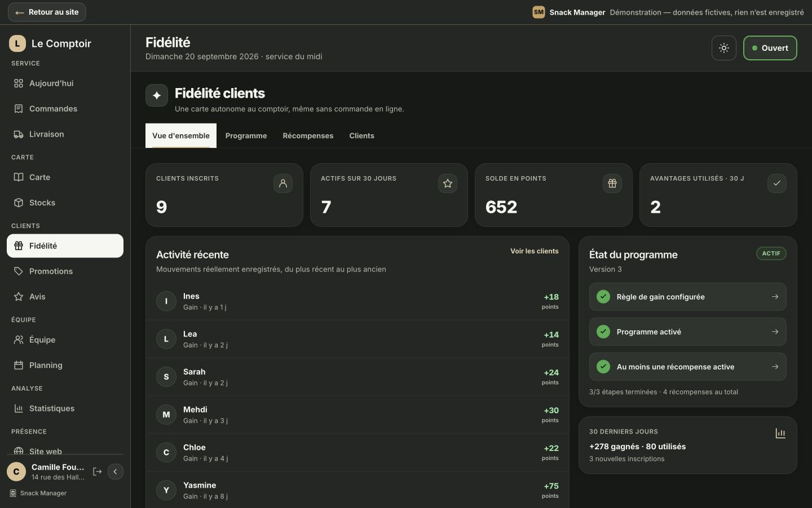Image resolution: width=812 pixels, height=508 pixels.
Task: Open Aujourd'hui in the sidebar
Action: click(x=65, y=83)
